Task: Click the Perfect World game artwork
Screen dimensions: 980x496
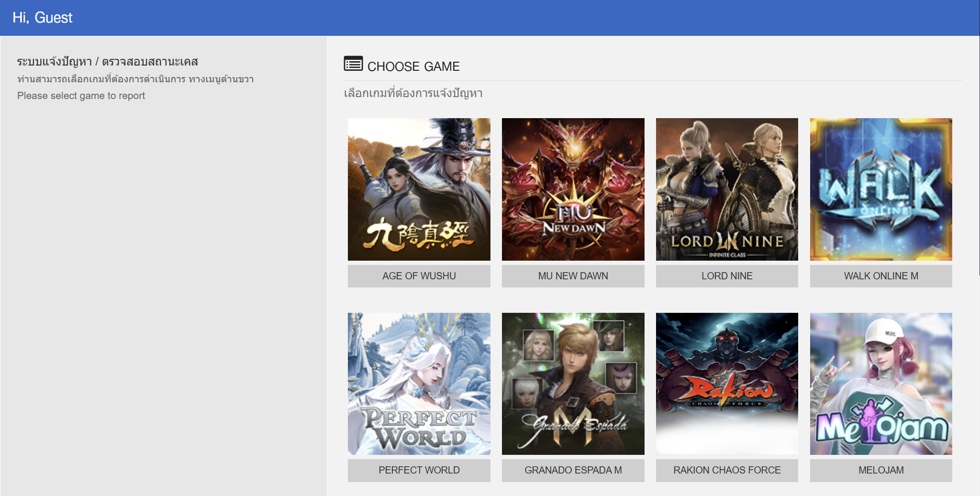Action: (419, 384)
